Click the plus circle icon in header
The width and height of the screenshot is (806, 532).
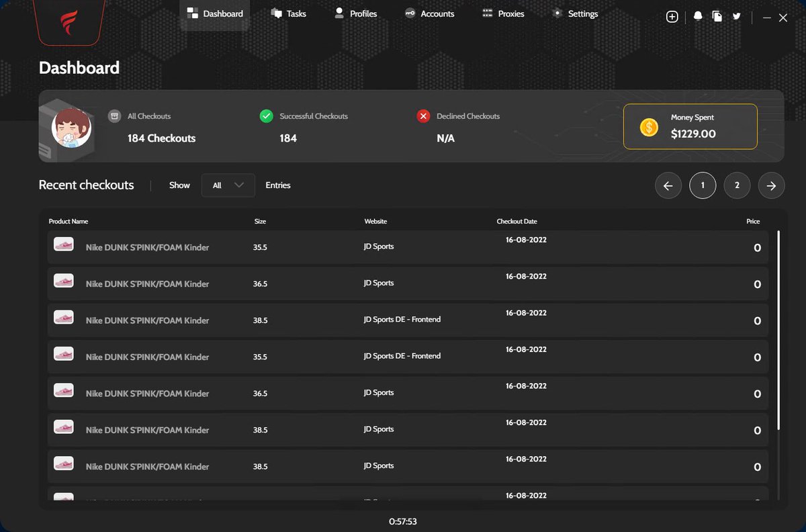click(x=672, y=17)
